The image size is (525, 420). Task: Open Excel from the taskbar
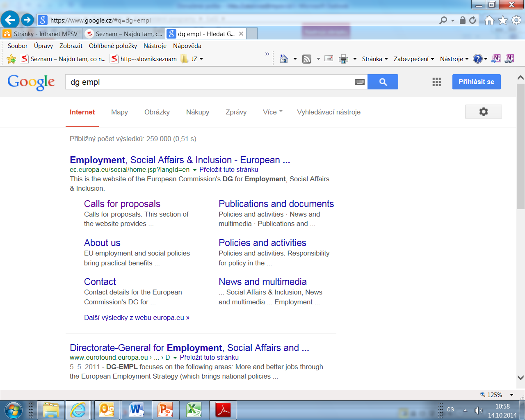194,410
